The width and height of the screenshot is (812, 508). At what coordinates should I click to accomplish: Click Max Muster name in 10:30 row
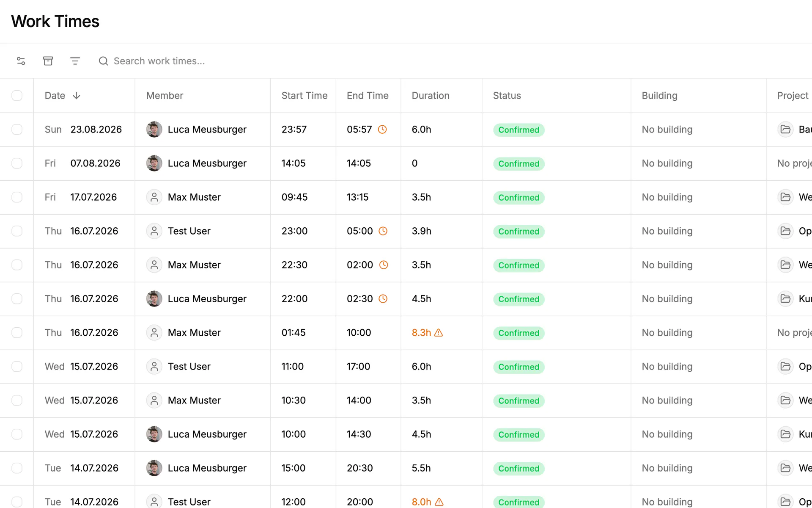click(194, 400)
